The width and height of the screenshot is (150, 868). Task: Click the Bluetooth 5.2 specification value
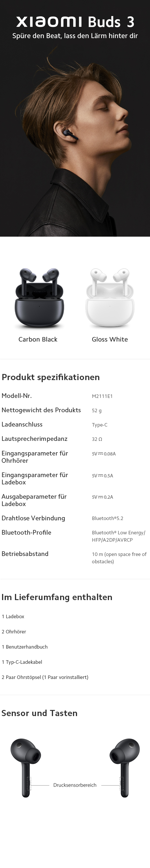[x=108, y=518]
